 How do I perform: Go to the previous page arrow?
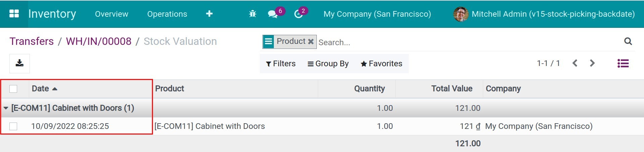click(x=575, y=63)
